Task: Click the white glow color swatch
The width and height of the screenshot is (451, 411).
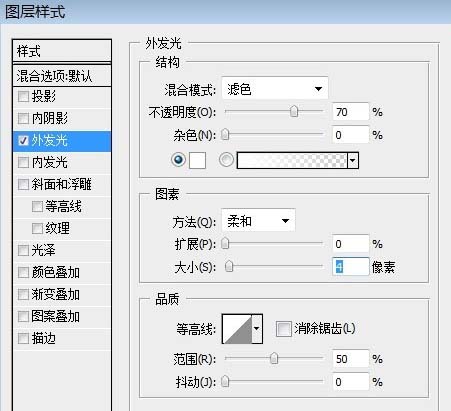Action: pyautogui.click(x=197, y=160)
